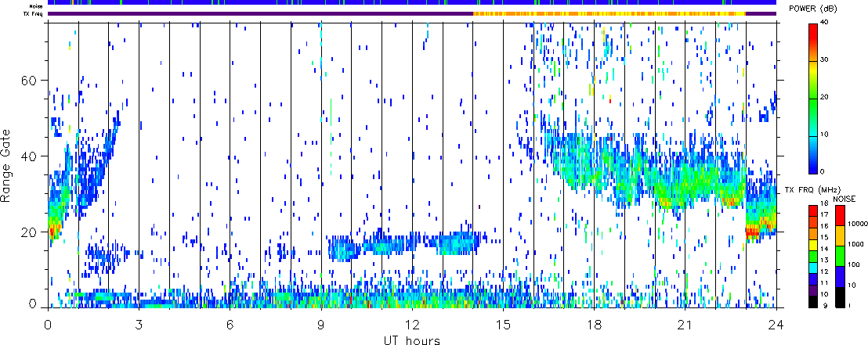Click the "14" label on the TX FRQ colorbar
Screen dimensions: 868x345
pos(825,249)
